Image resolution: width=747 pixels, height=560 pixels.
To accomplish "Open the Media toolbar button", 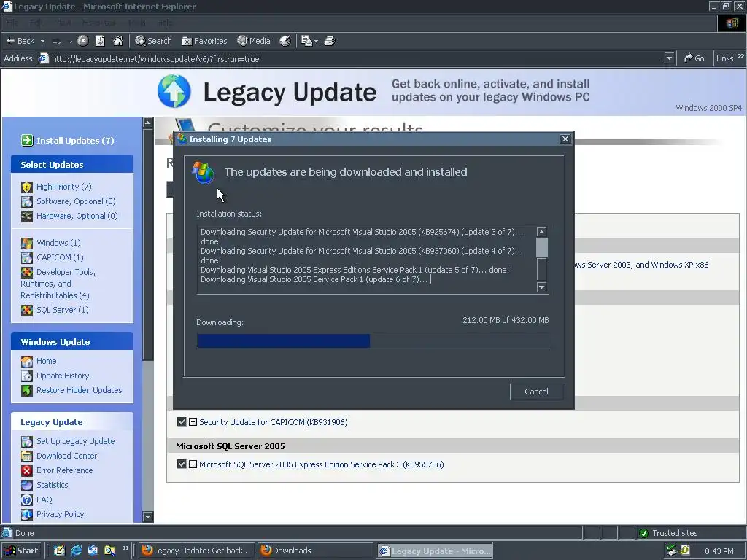I will point(254,41).
